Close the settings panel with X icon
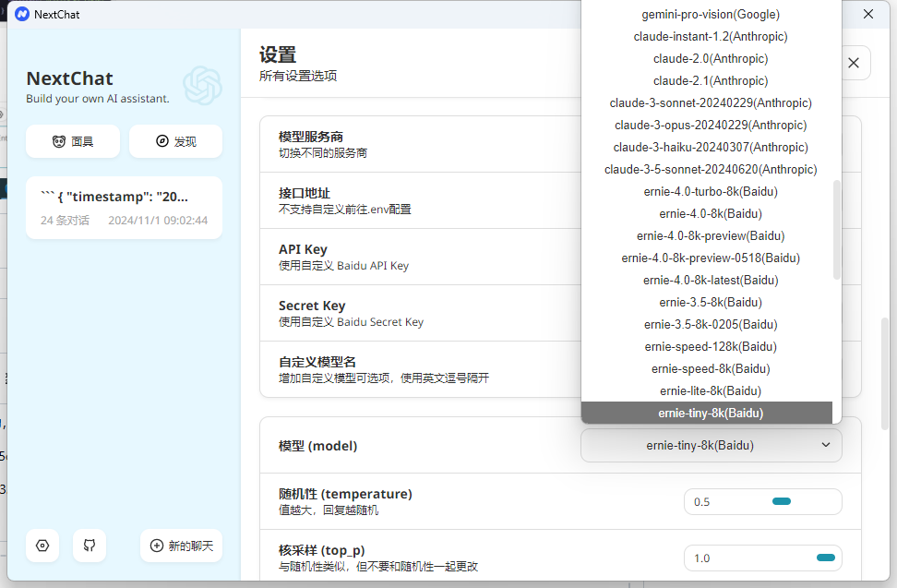 pyautogui.click(x=853, y=63)
